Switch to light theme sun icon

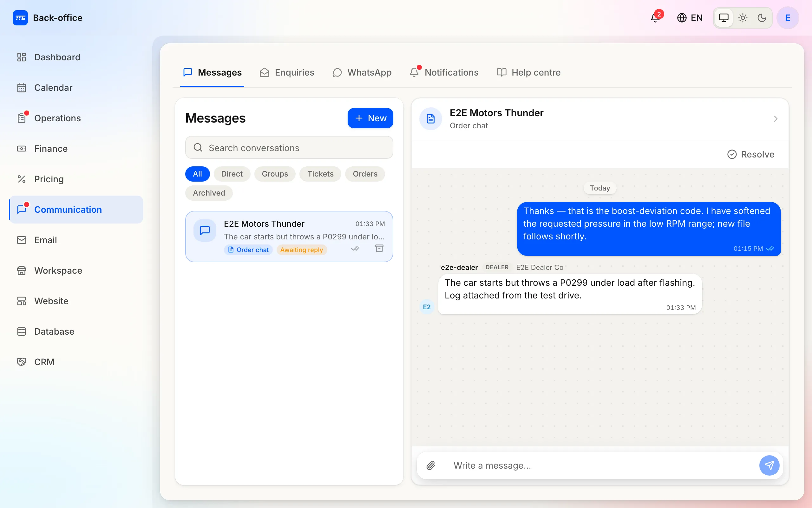coord(743,18)
